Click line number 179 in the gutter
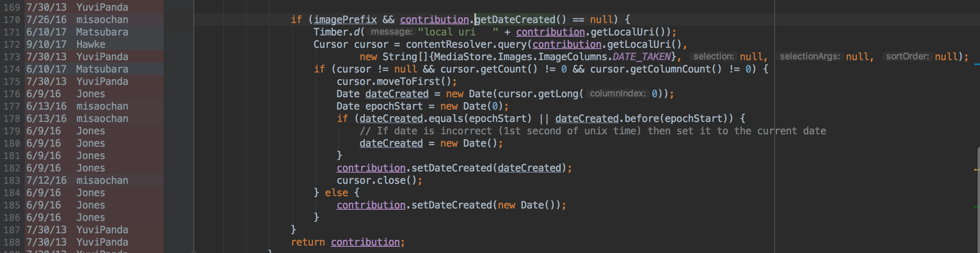The height and width of the screenshot is (253, 980). pyautogui.click(x=12, y=131)
